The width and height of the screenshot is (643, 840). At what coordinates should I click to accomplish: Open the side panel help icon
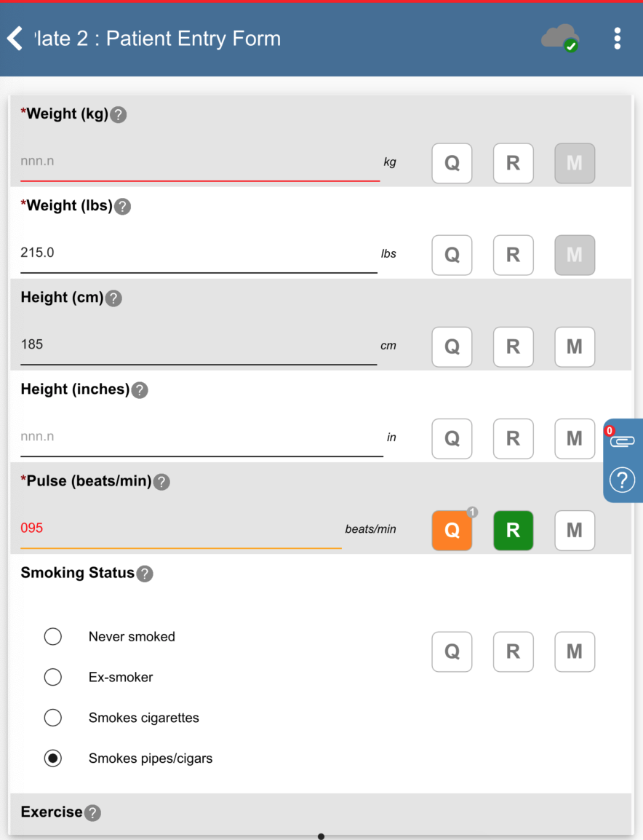622,480
